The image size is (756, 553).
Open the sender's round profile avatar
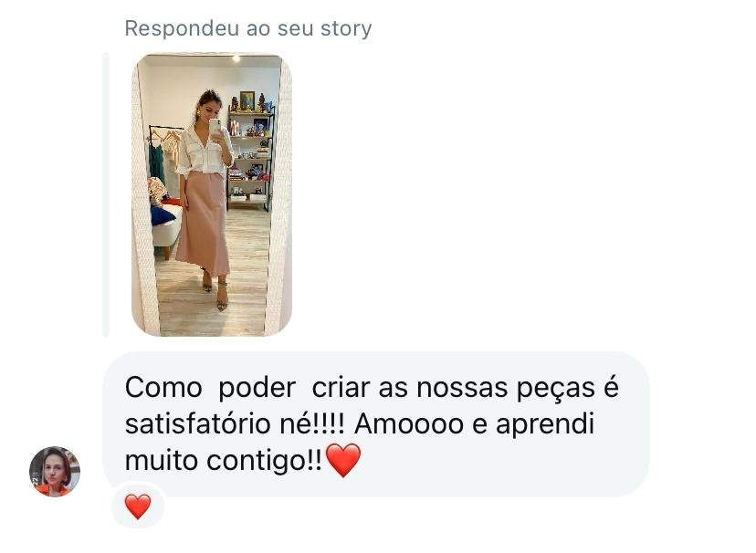coord(55,471)
